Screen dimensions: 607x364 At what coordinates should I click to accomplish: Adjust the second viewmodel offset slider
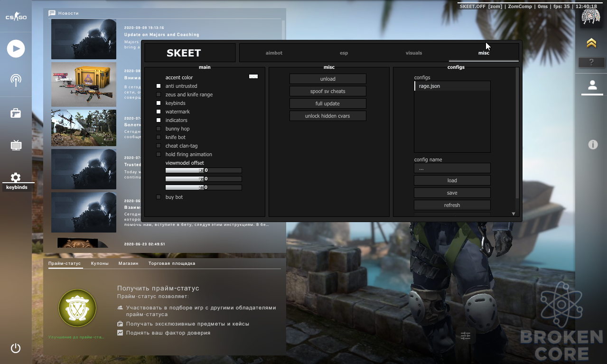pos(204,179)
